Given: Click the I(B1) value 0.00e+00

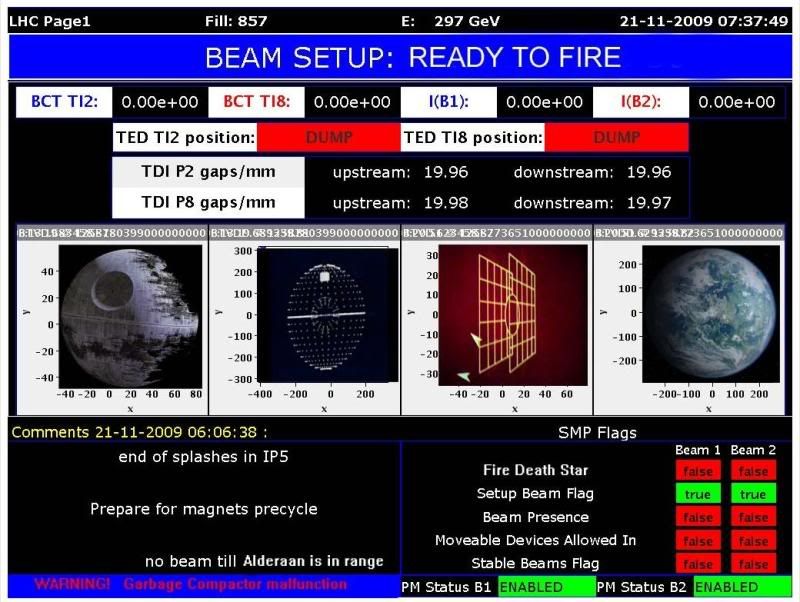Looking at the screenshot, I should coord(544,102).
